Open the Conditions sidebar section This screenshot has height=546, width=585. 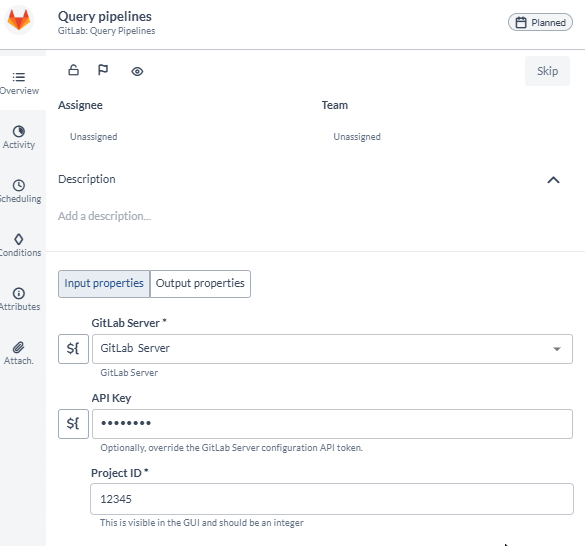click(19, 246)
